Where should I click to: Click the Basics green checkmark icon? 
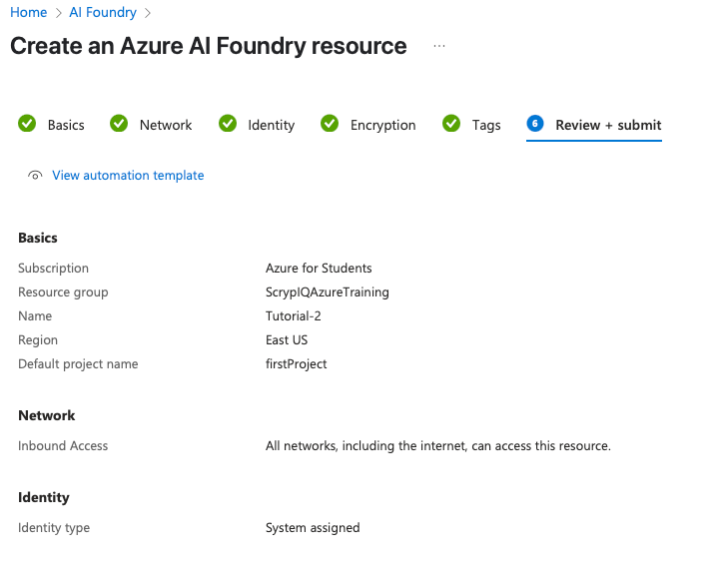pos(27,123)
